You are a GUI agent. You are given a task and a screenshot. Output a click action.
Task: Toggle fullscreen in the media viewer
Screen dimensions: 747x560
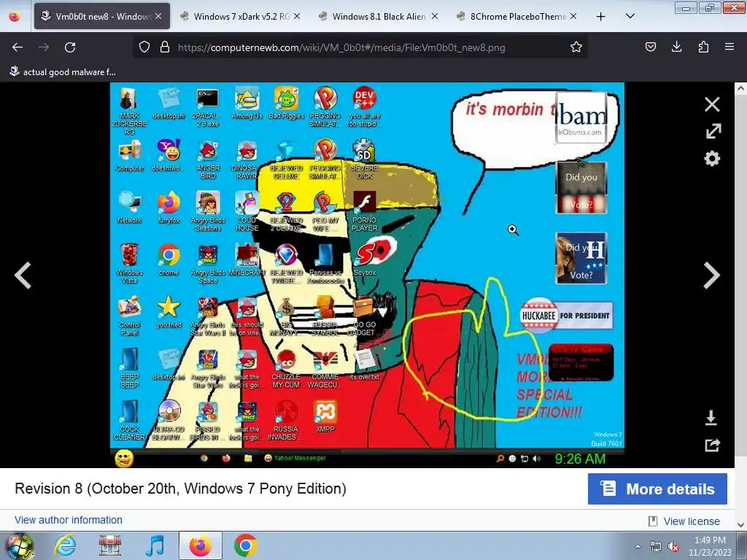tap(713, 131)
